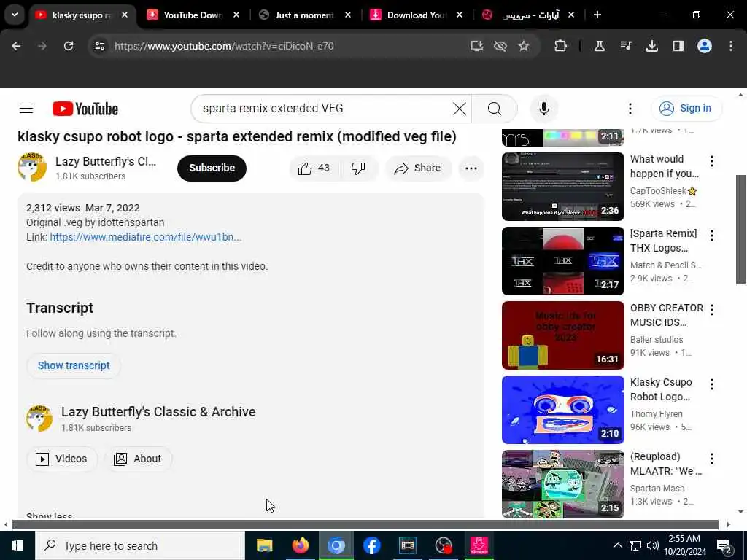Open media control icon in browser toolbar

pyautogui.click(x=625, y=46)
